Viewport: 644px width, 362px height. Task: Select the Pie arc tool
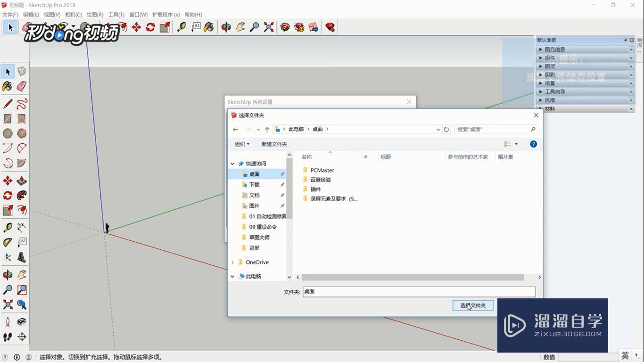coord(22,163)
